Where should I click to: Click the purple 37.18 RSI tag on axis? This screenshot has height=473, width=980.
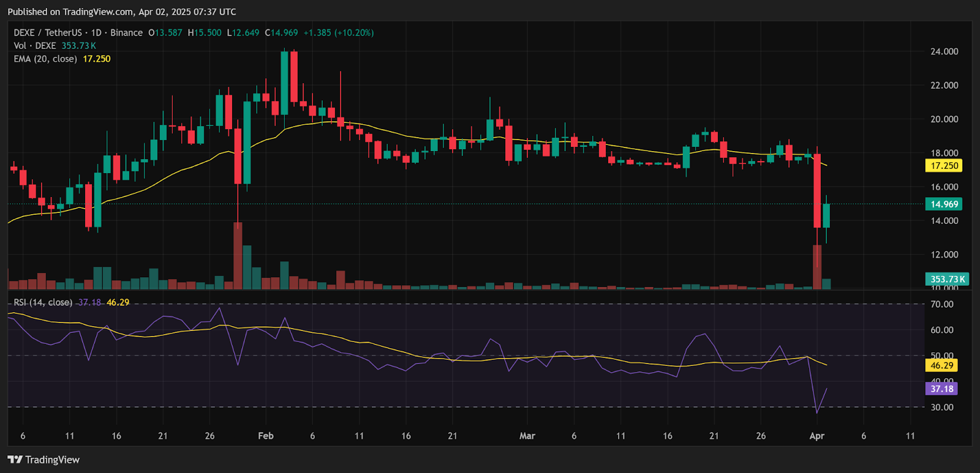[941, 389]
